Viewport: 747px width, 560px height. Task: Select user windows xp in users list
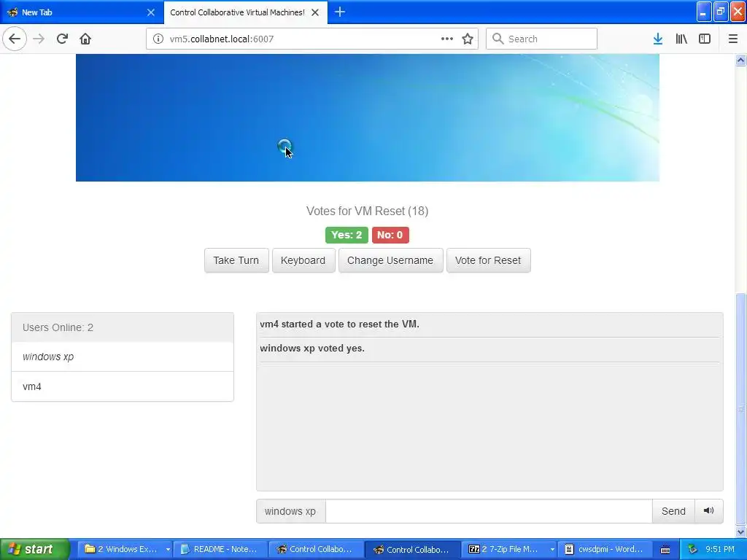(x=123, y=357)
